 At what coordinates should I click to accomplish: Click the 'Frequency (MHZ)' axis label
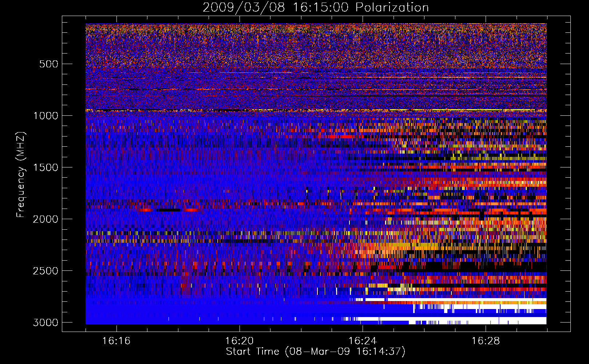21,175
